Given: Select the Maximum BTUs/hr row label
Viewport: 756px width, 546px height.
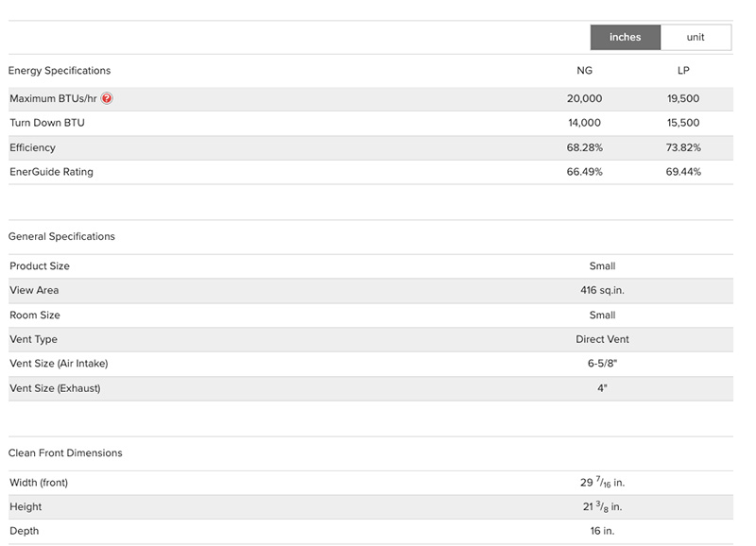Looking at the screenshot, I should pyautogui.click(x=53, y=99).
